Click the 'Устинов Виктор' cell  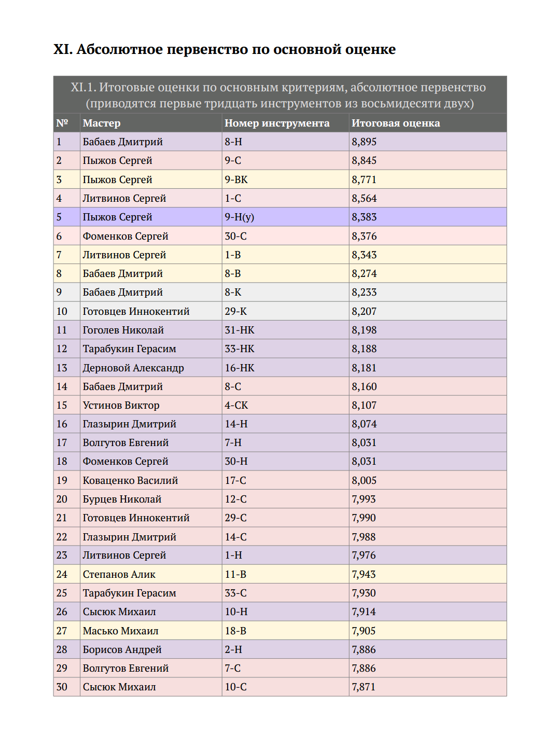pyautogui.click(x=151, y=405)
